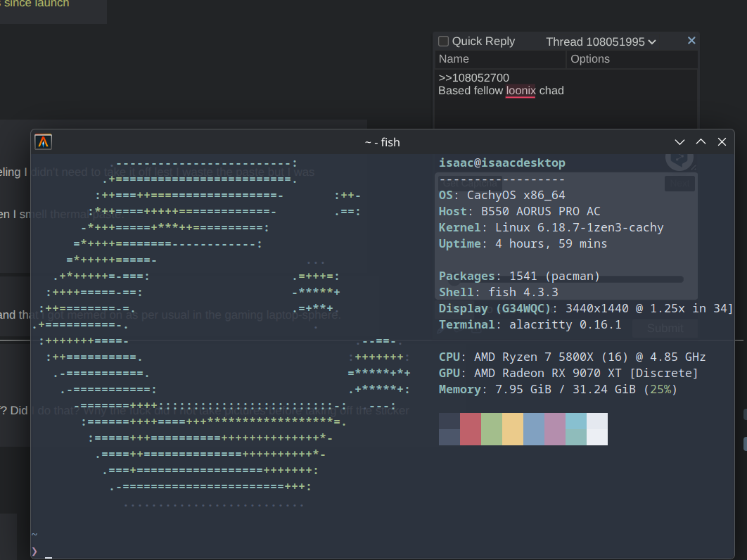Click the Uptime: 4 hours, 59 mins line
The width and height of the screenshot is (747, 560).
(x=523, y=244)
